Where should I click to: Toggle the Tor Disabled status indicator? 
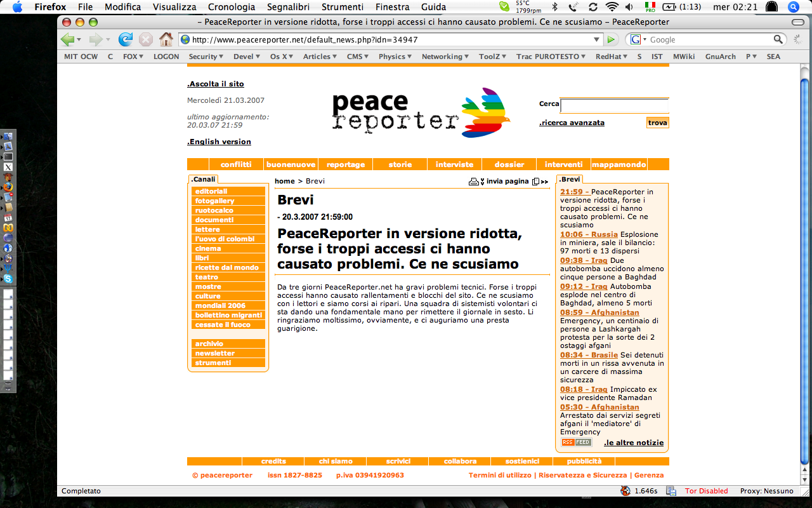706,491
